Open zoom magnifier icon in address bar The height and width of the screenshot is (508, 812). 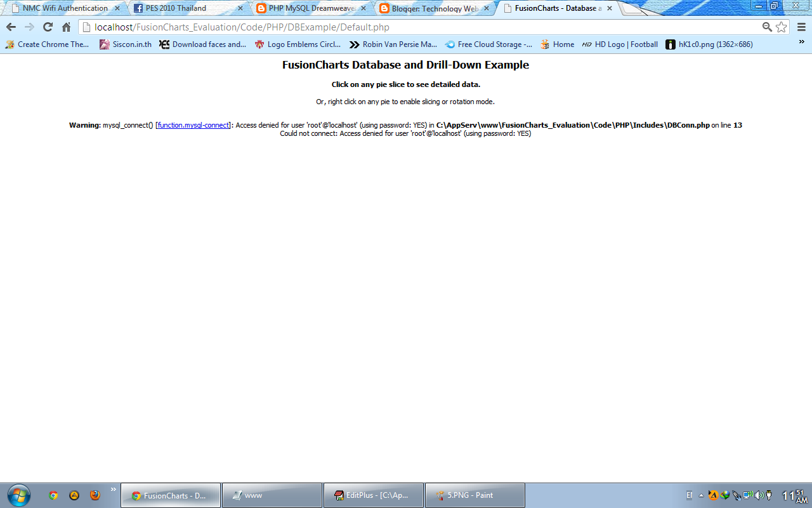pos(767,27)
